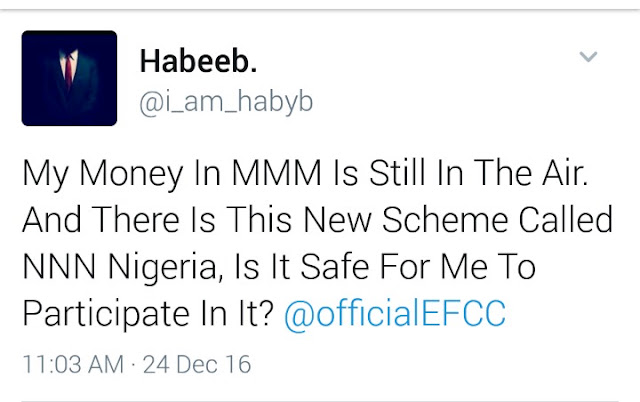Click the word Money in first line
This screenshot has width=640, height=402.
(131, 175)
